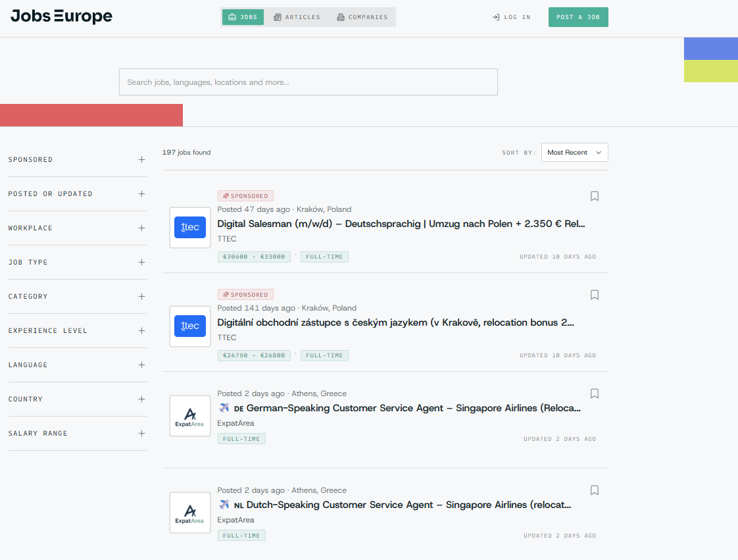Open ExpatArea logo on Dutch-Speaking listing
Viewport: 738px width, 560px height.
[x=190, y=513]
